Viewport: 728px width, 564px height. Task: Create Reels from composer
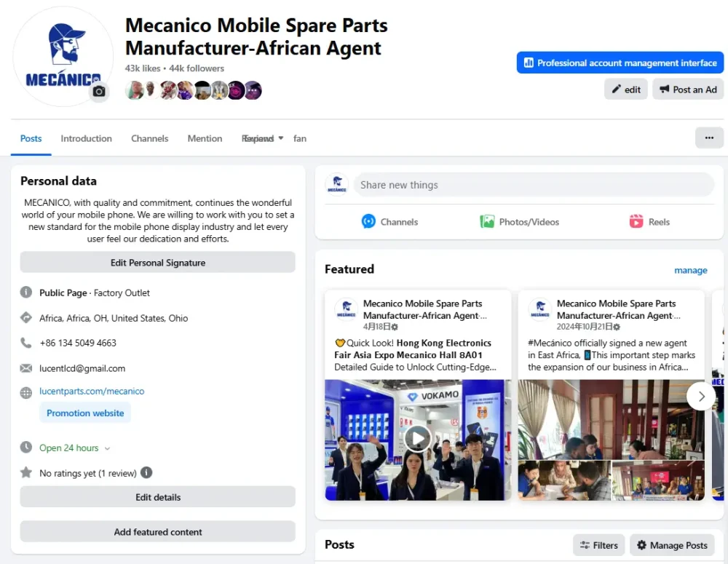pyautogui.click(x=649, y=221)
